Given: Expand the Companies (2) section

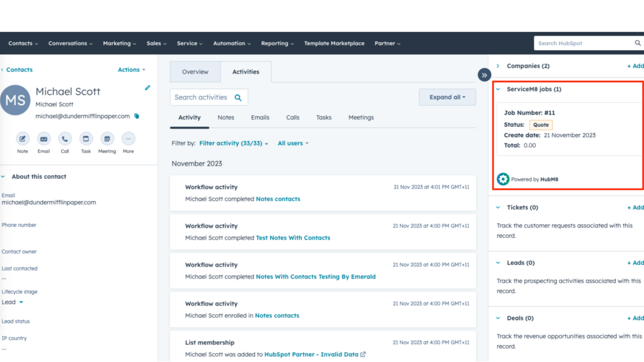Looking at the screenshot, I should 498,66.
